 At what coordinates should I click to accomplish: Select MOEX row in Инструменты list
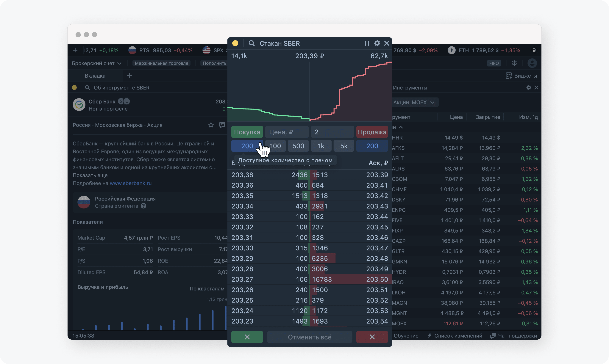click(x=466, y=324)
